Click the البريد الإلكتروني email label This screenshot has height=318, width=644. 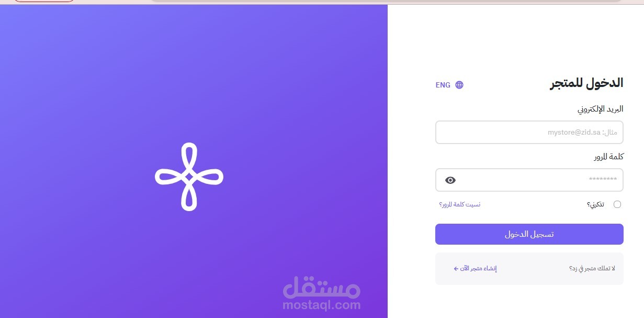[x=600, y=109]
